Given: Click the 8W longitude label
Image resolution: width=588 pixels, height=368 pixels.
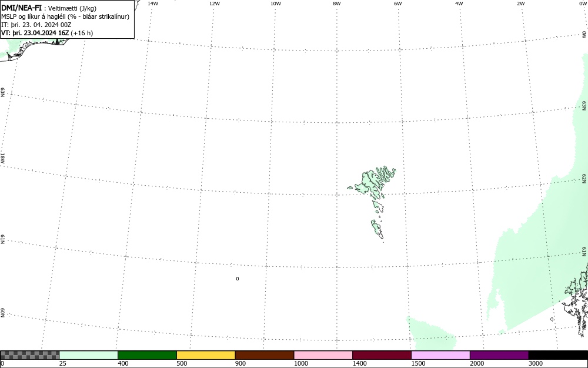Looking at the screenshot, I should click(336, 4).
